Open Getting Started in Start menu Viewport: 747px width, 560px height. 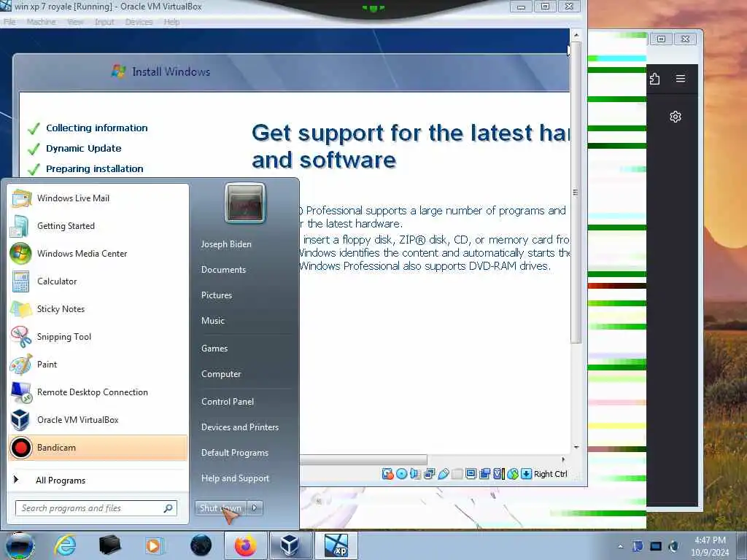coord(98,226)
